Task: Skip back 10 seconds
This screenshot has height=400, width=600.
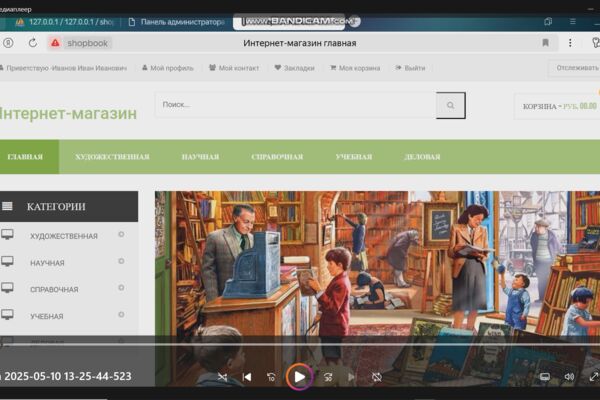Action: tap(271, 377)
